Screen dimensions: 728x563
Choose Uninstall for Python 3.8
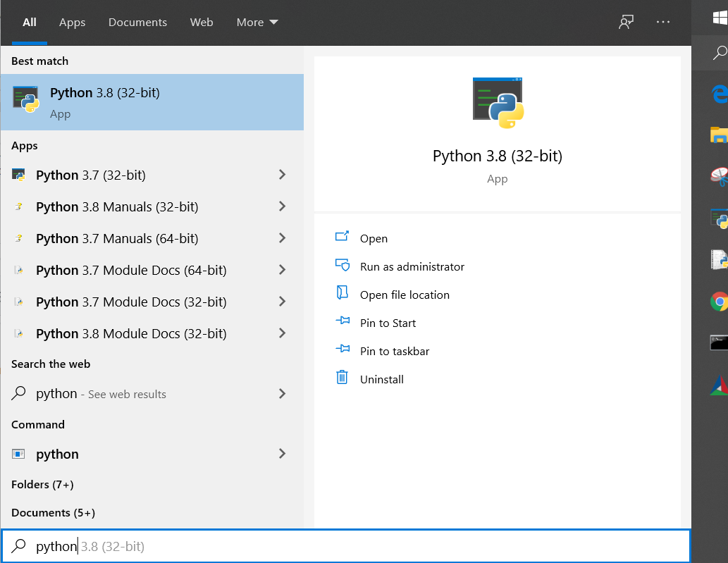382,380
